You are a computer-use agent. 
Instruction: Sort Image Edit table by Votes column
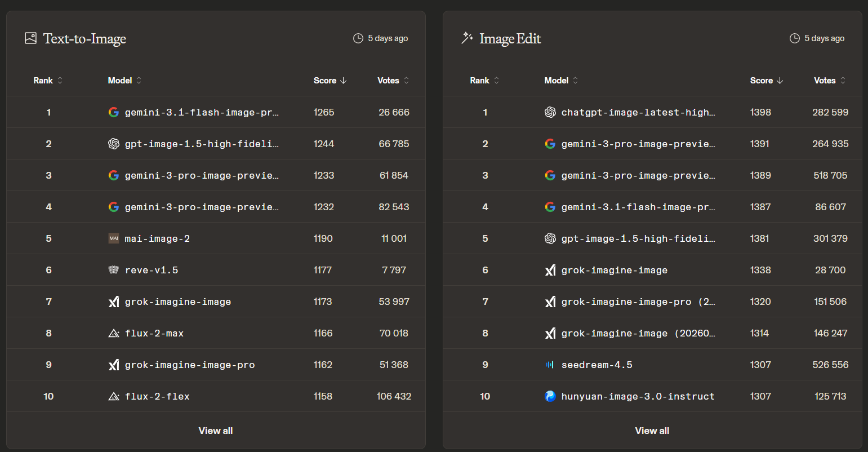830,81
